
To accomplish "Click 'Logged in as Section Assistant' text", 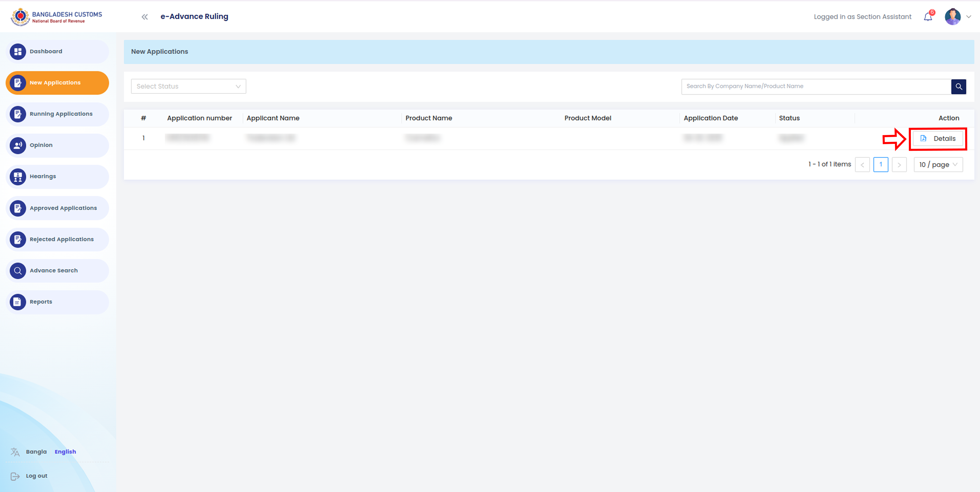I will coord(862,17).
